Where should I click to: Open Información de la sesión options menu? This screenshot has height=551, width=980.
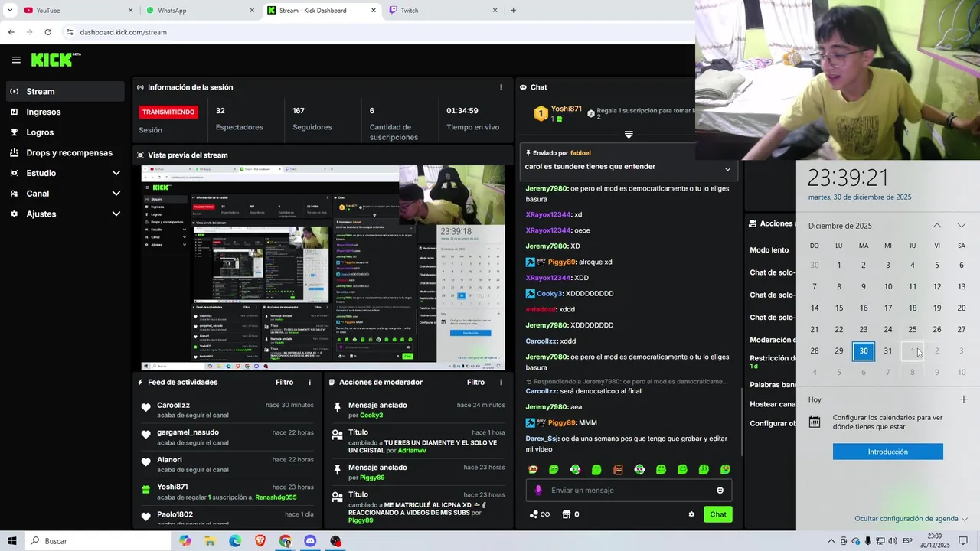pyautogui.click(x=501, y=87)
